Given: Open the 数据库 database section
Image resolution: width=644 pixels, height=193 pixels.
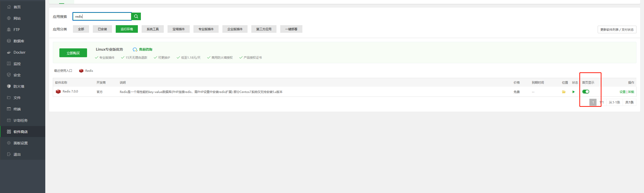Looking at the screenshot, I should coord(23,41).
